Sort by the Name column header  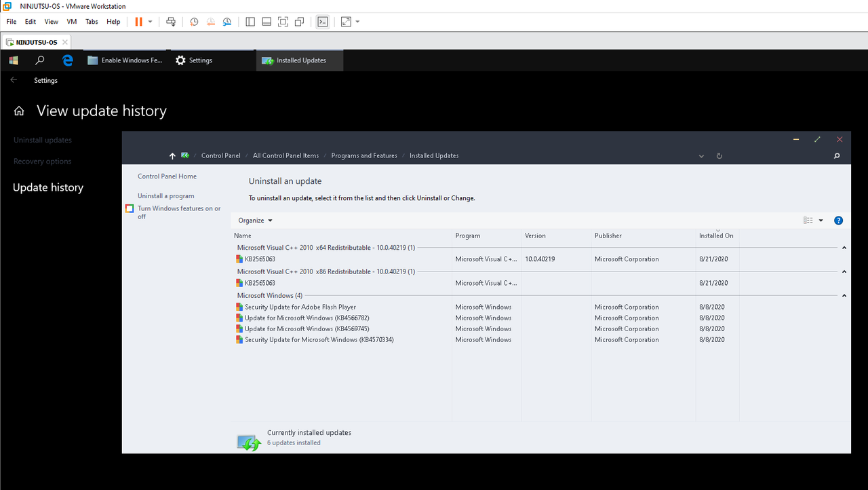(x=342, y=235)
